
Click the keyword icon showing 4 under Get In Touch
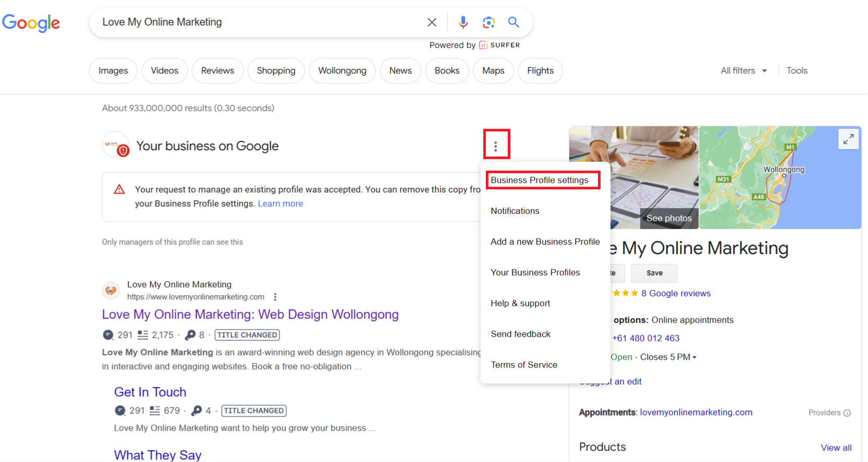click(197, 410)
